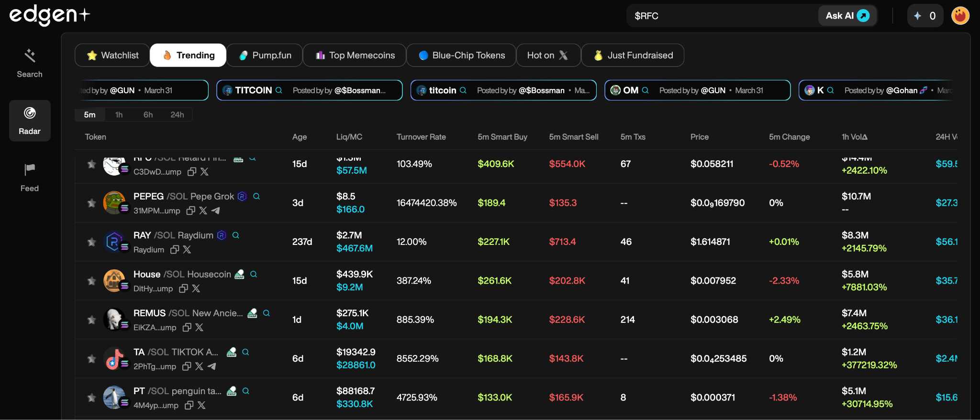
Task: Open the Feed sidebar section
Action: [x=30, y=177]
